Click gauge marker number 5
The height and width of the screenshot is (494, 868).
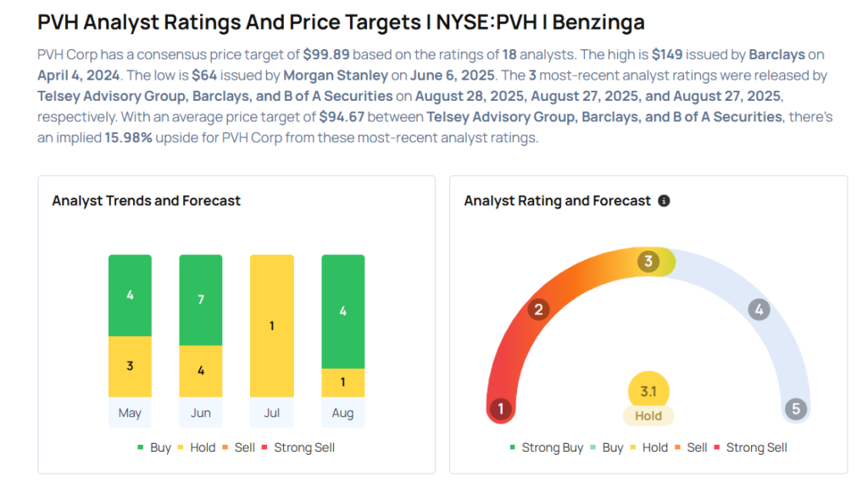point(795,409)
